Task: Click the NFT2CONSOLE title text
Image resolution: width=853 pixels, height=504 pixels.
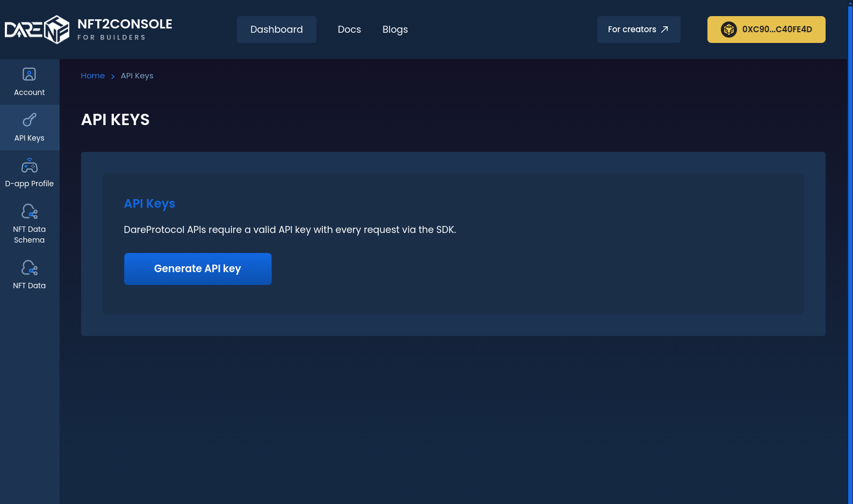Action: pos(125,24)
